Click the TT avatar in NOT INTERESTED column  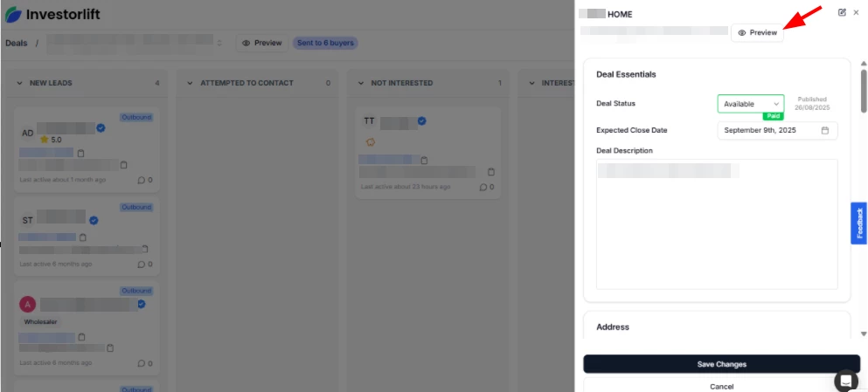point(369,120)
